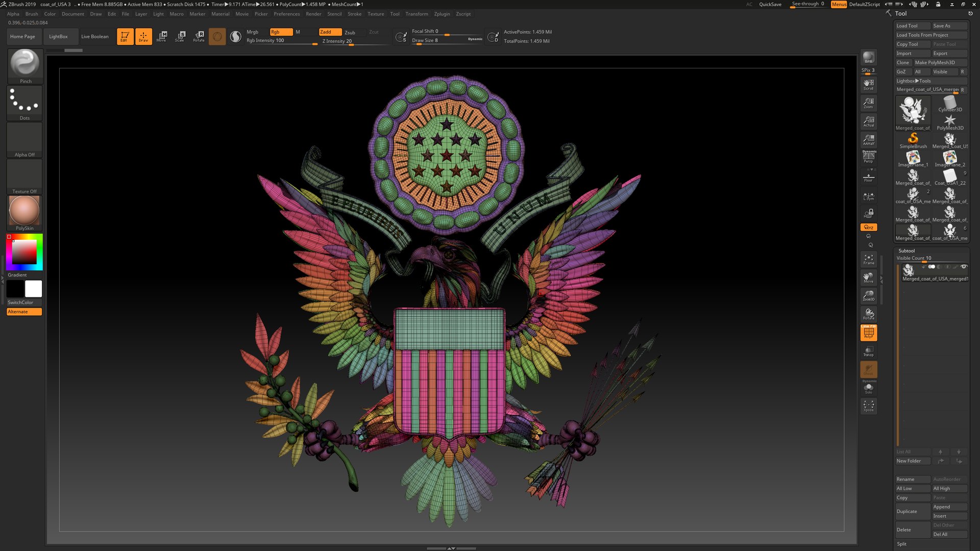Select the Move transform icon in the top shelf
980x551 pixels.
point(162,36)
